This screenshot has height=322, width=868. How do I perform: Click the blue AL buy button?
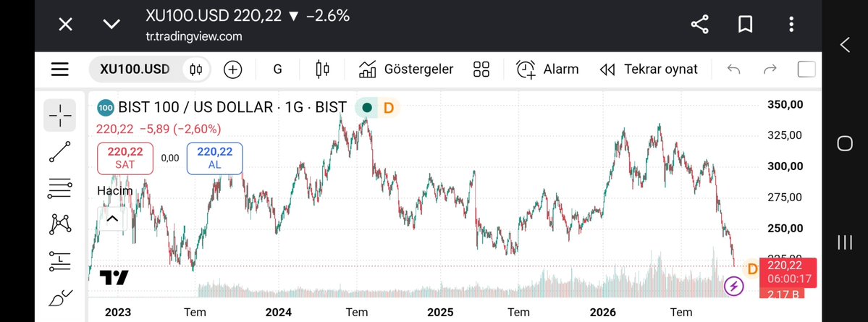pos(215,158)
